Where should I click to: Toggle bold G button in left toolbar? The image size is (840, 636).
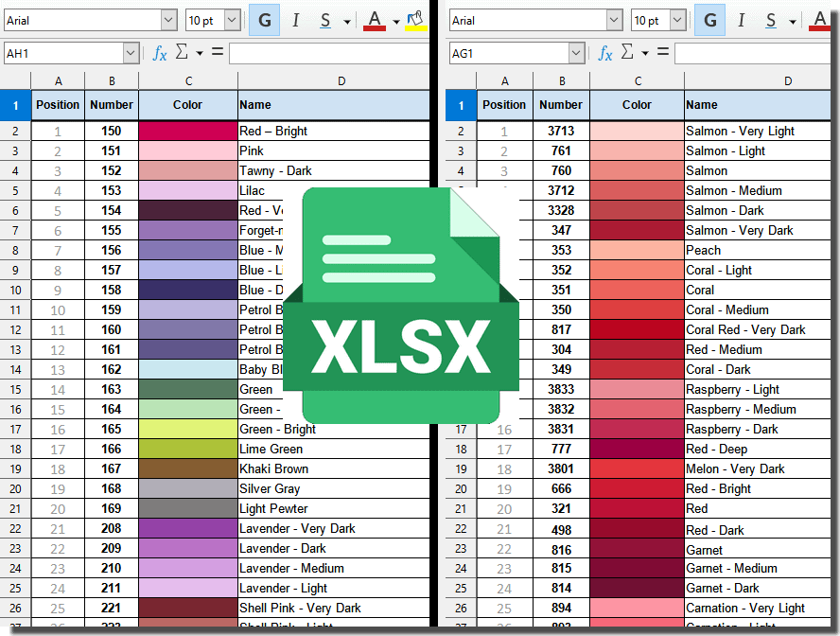pyautogui.click(x=264, y=20)
